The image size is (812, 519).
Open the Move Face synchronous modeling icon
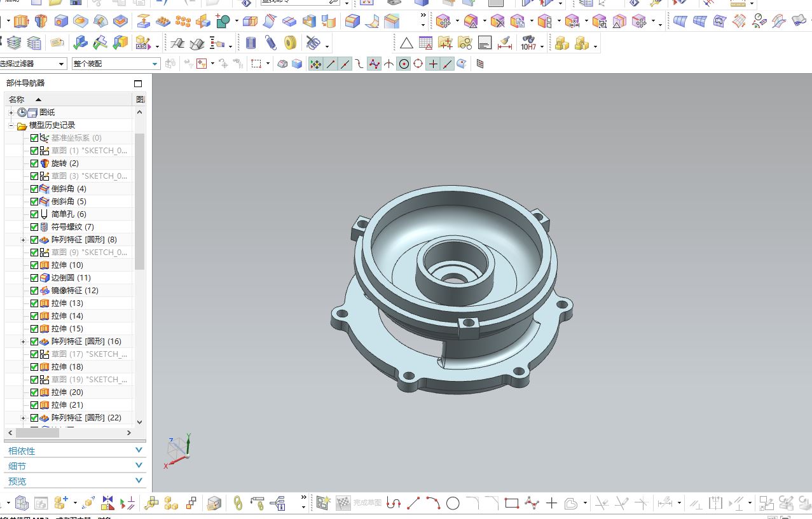pyautogui.click(x=443, y=22)
